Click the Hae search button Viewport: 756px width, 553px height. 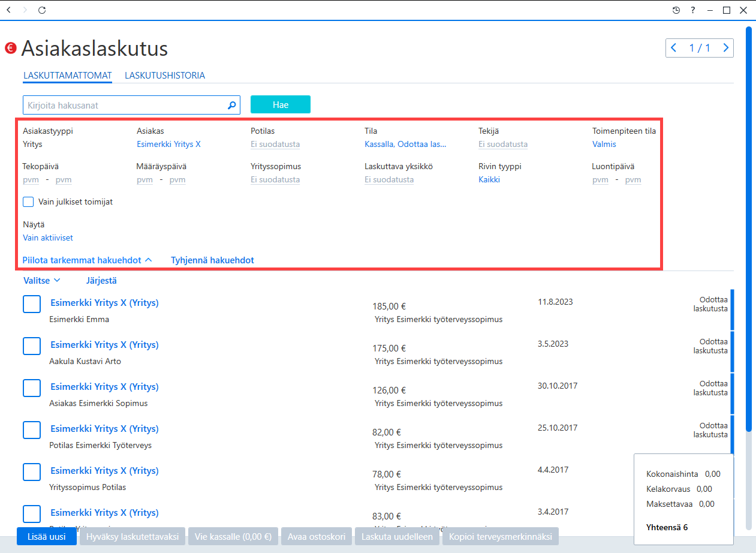click(x=281, y=104)
